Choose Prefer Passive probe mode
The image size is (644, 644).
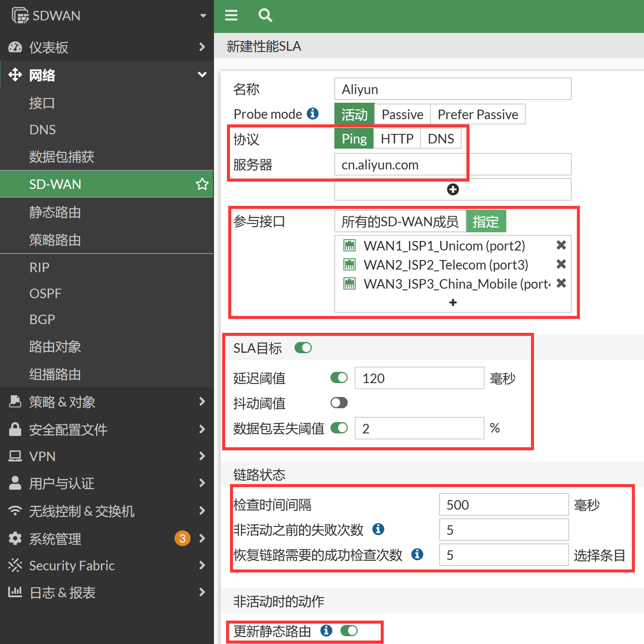477,114
